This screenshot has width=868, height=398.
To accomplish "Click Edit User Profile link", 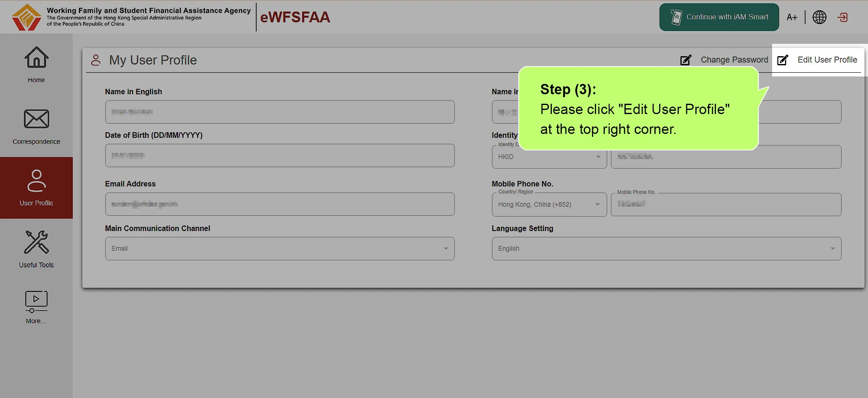I will (827, 60).
